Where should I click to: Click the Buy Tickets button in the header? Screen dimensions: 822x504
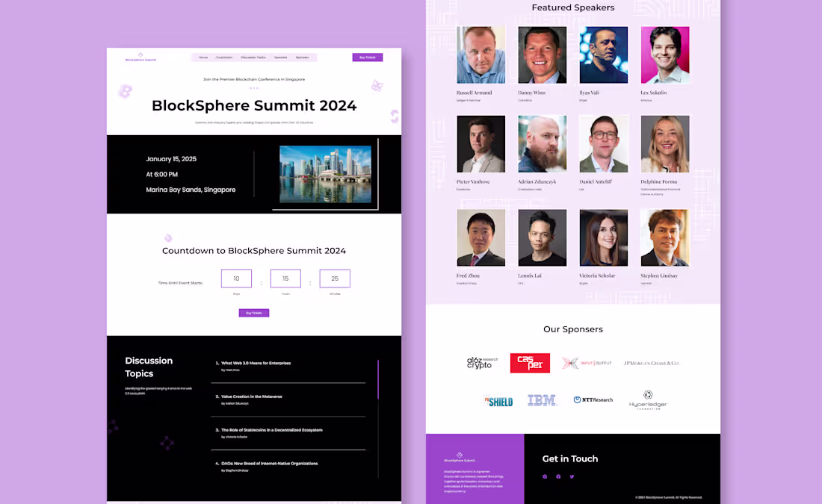(x=368, y=57)
